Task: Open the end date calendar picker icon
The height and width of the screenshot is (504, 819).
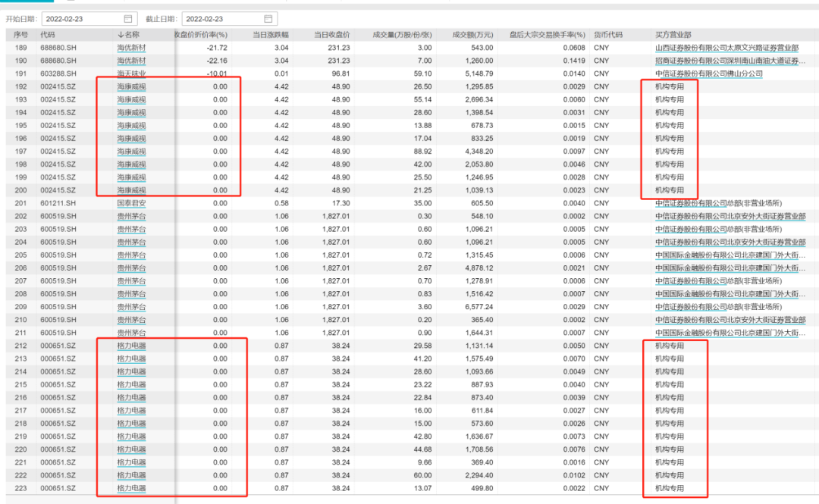Action: [268, 18]
